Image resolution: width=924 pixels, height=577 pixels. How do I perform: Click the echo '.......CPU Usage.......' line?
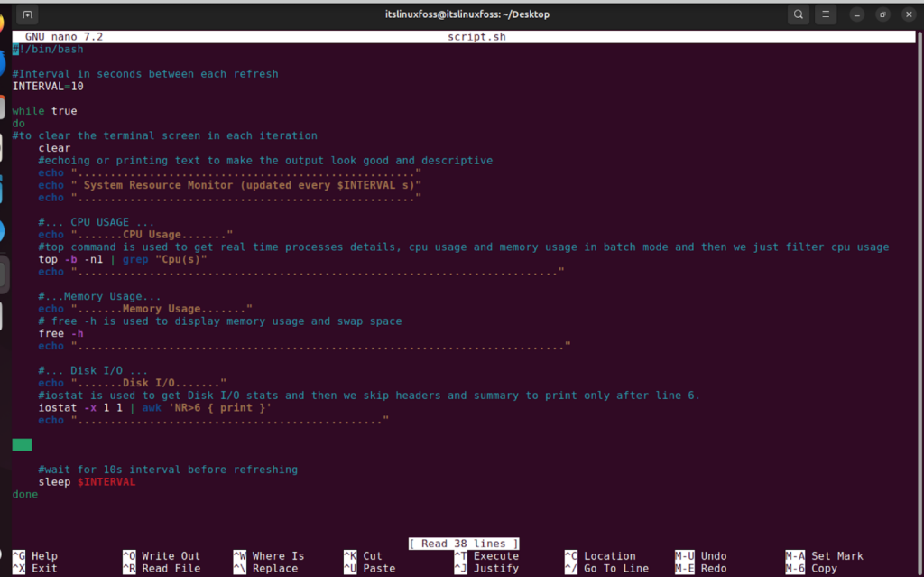tap(135, 235)
